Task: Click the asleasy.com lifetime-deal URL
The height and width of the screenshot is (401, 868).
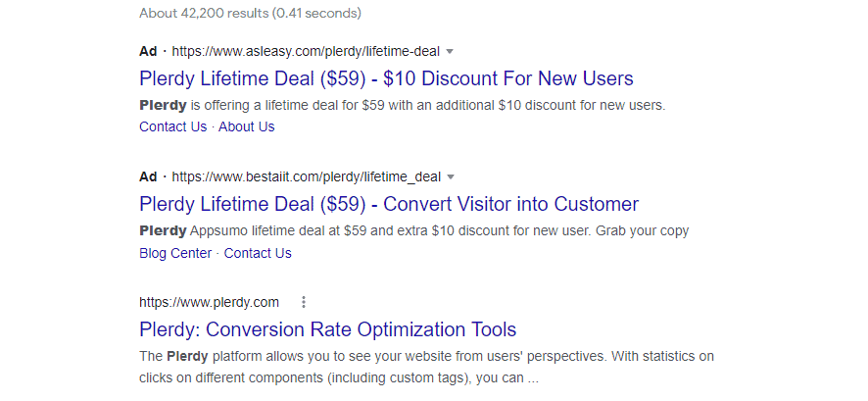Action: click(x=306, y=52)
